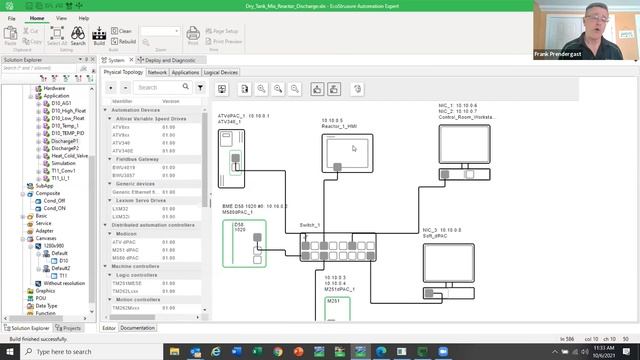640x360 pixels.
Task: Click the middle magnifier zoom icon in topology toolbar
Action: [278, 89]
